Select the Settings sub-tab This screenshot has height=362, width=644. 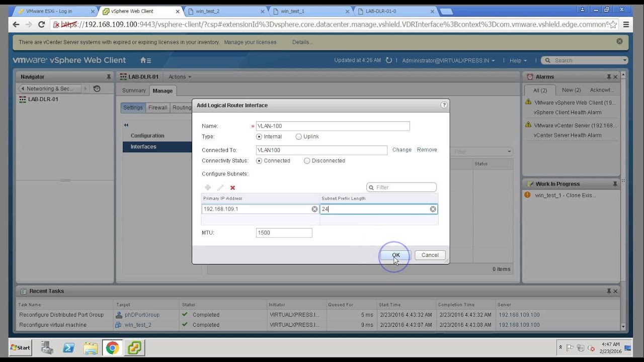tap(133, 108)
